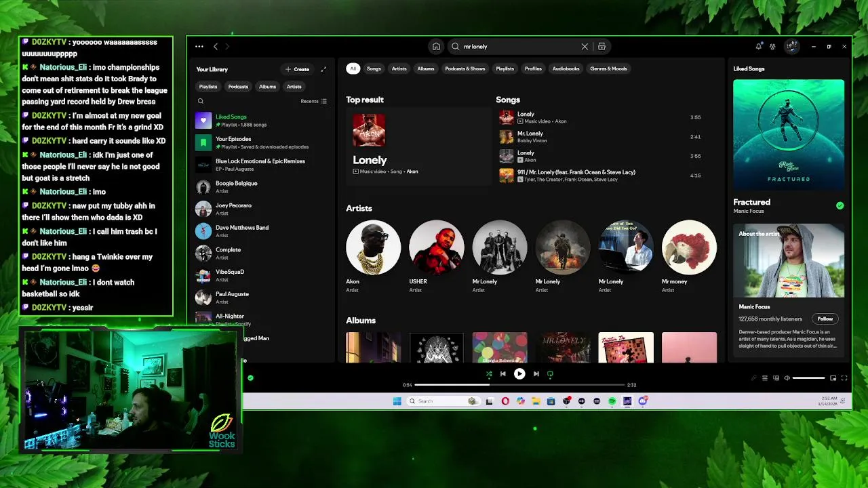Open the Queue icon in player bar
The image size is (868, 488).
tap(765, 378)
